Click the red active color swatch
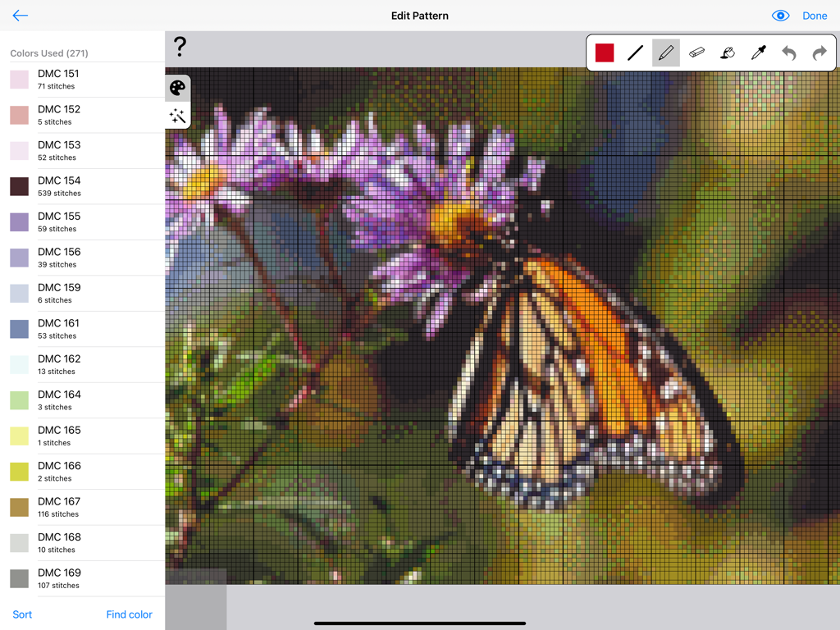The image size is (840, 630). (605, 52)
